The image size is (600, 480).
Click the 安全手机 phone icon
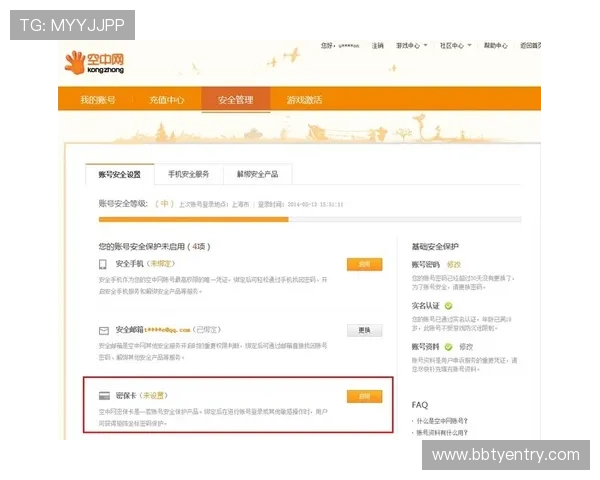[103, 264]
